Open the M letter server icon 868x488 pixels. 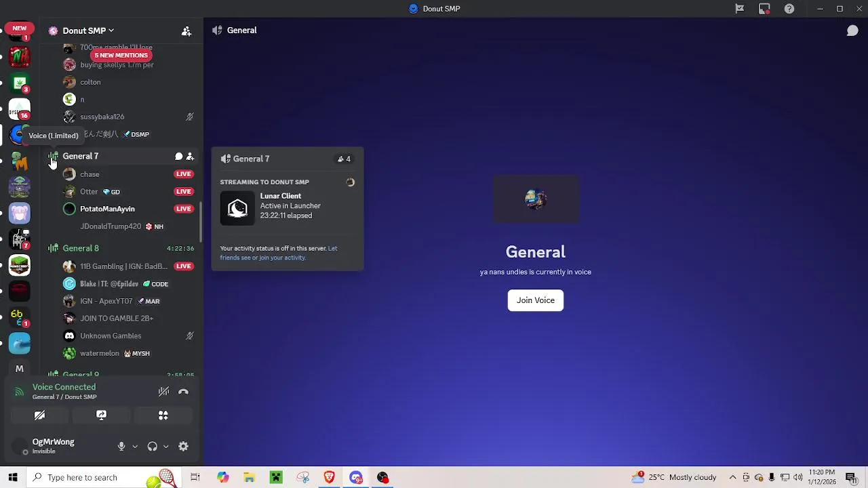click(20, 369)
